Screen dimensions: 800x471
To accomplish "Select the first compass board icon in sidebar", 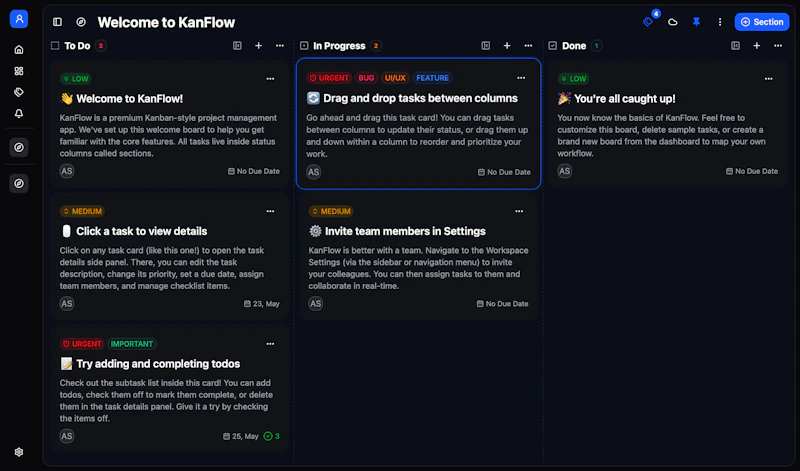I will (19, 147).
